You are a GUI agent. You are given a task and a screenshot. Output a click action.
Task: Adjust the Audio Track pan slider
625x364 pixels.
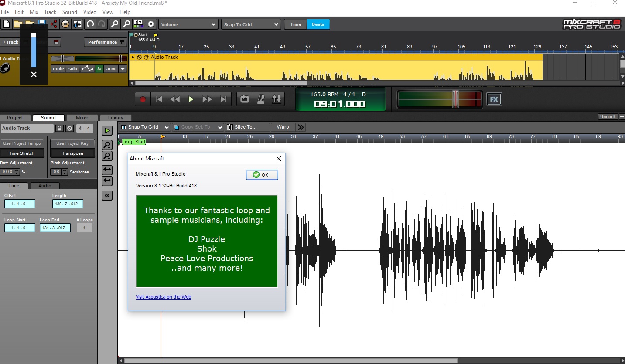coord(62,58)
